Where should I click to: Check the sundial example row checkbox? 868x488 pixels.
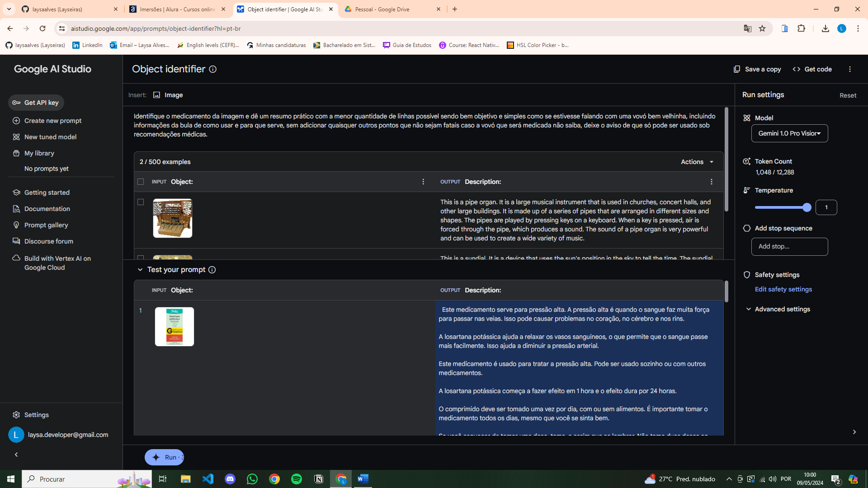[141, 258]
